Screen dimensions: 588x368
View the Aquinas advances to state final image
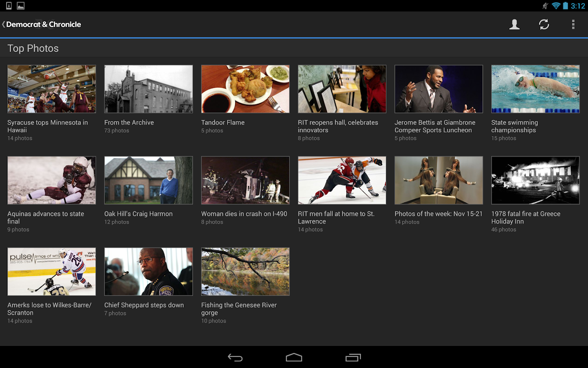tap(51, 180)
